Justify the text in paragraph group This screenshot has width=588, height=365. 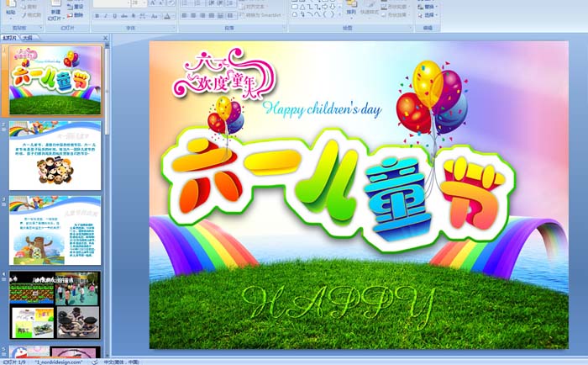[212, 15]
